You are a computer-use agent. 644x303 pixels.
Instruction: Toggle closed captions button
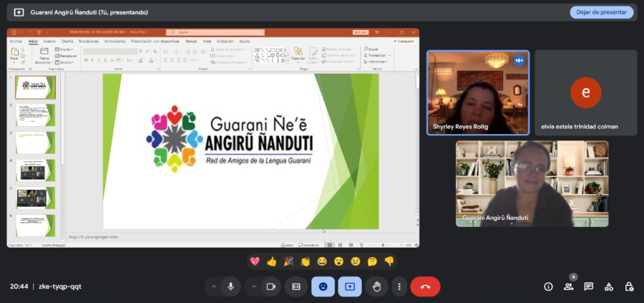click(296, 287)
